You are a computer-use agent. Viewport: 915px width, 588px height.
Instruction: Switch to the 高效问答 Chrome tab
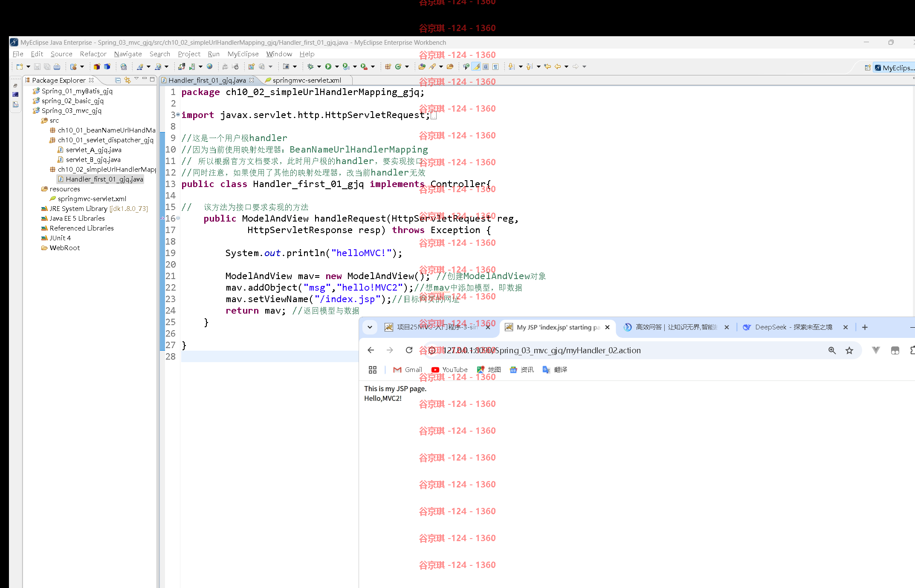coord(676,327)
